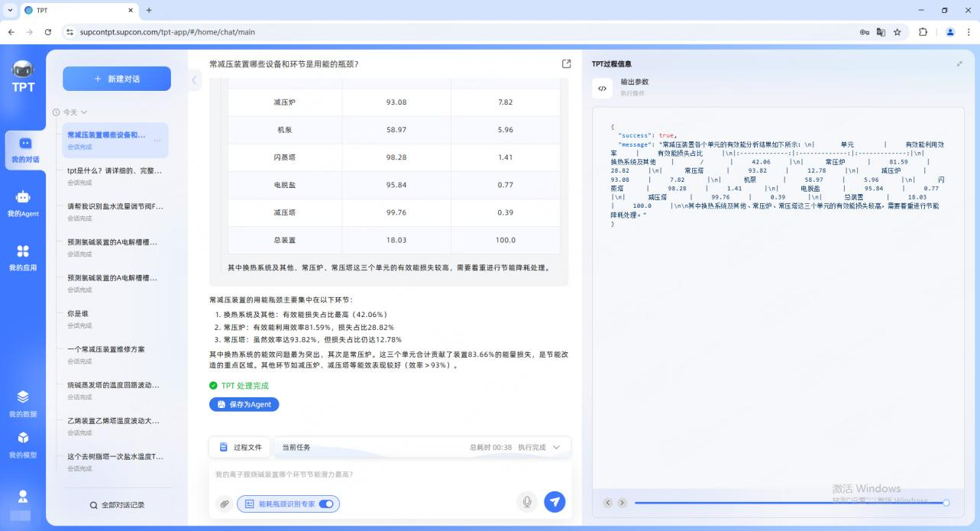Click the microphone voice input icon

click(526, 502)
